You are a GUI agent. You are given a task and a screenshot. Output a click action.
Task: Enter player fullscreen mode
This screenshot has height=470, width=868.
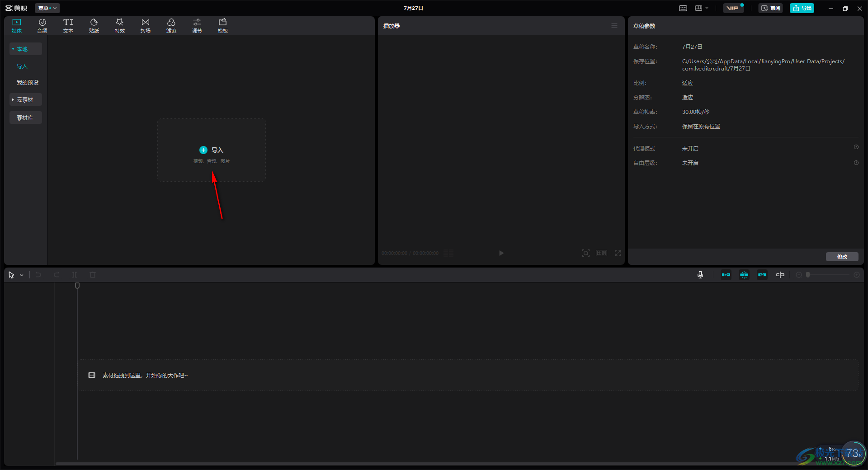[x=618, y=253]
